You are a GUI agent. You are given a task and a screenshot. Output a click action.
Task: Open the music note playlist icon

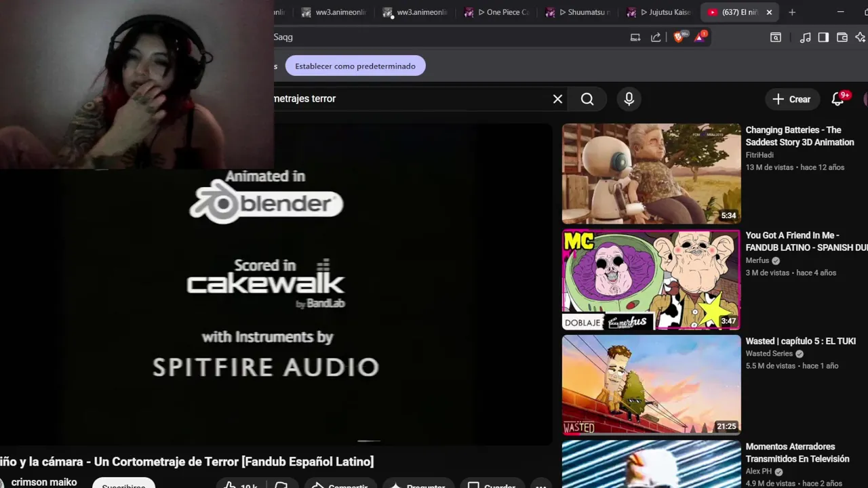(x=805, y=37)
